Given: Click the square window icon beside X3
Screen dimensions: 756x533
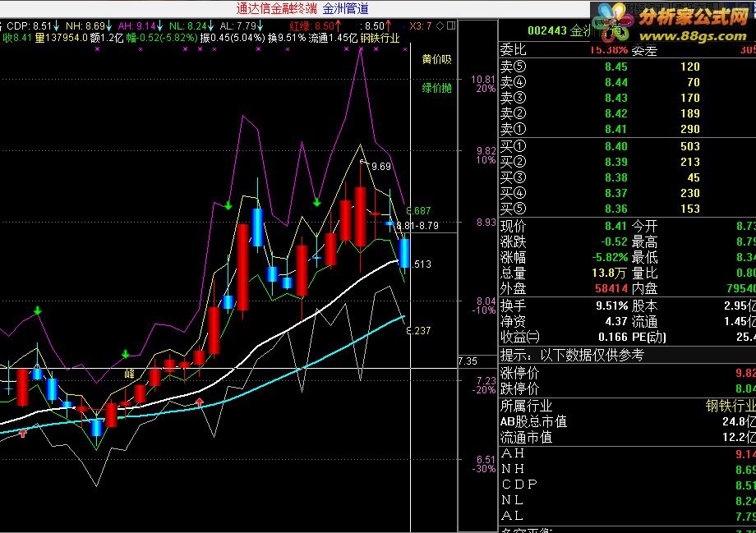Looking at the screenshot, I should tap(451, 25).
